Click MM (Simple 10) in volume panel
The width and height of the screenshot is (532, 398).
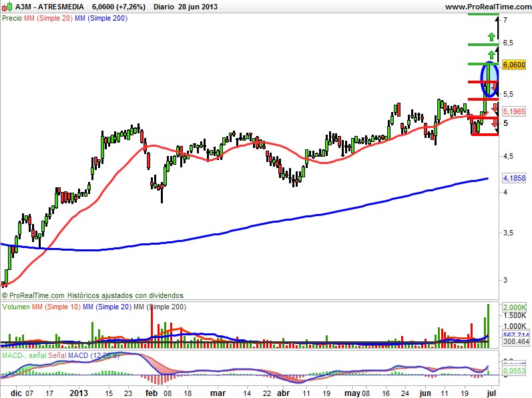click(56, 307)
